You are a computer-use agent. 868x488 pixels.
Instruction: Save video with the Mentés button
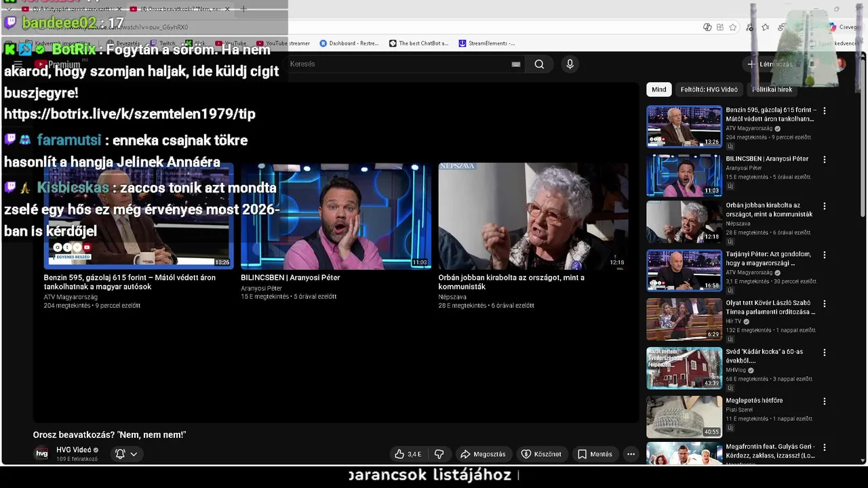[595, 454]
